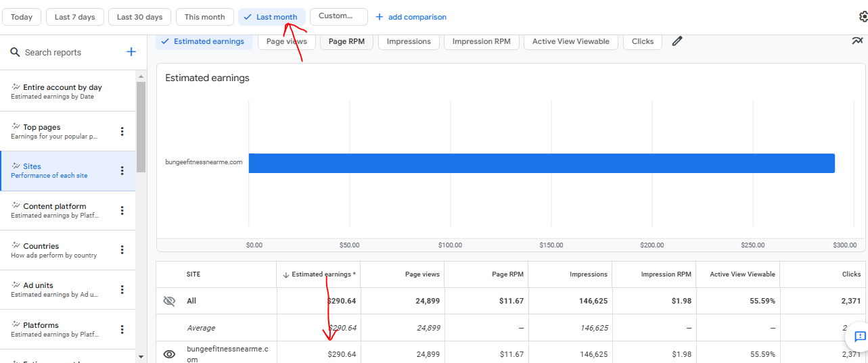The image size is (868, 363).
Task: Click the add new report plus icon
Action: (x=131, y=52)
